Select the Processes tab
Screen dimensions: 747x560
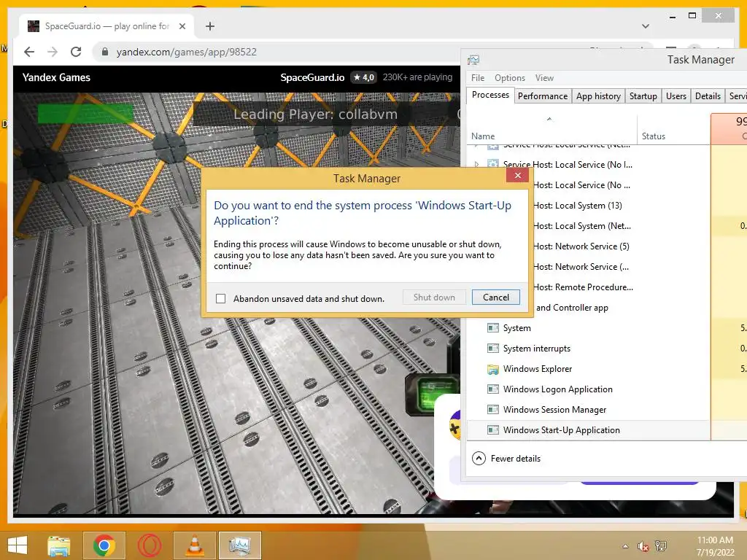490,95
